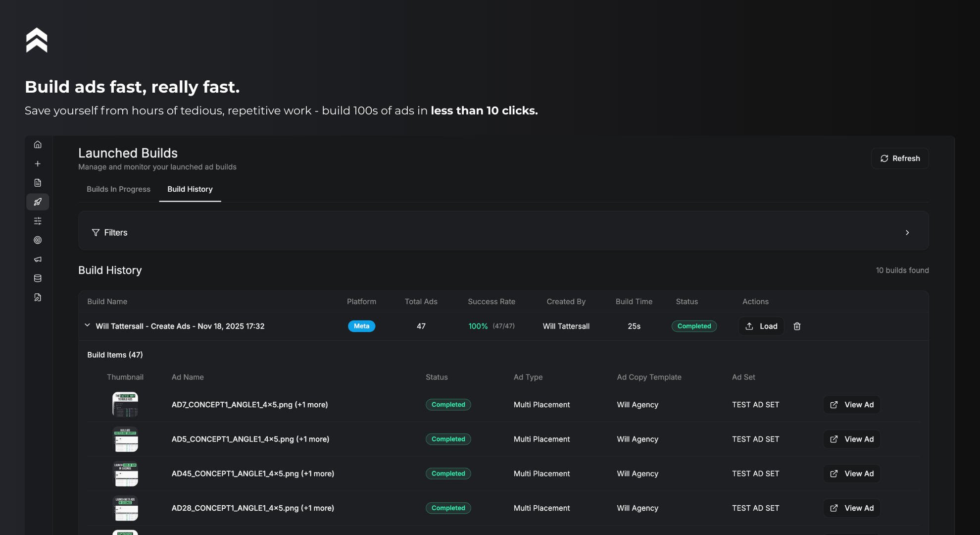Open the sliders settings icon in sidebar
Screen dimensions: 980x535
(x=37, y=221)
